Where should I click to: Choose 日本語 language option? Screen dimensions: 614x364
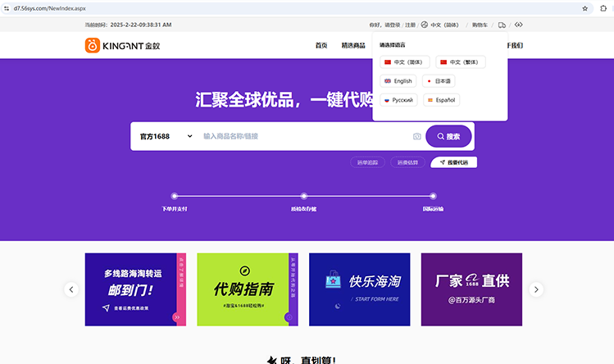click(x=439, y=81)
